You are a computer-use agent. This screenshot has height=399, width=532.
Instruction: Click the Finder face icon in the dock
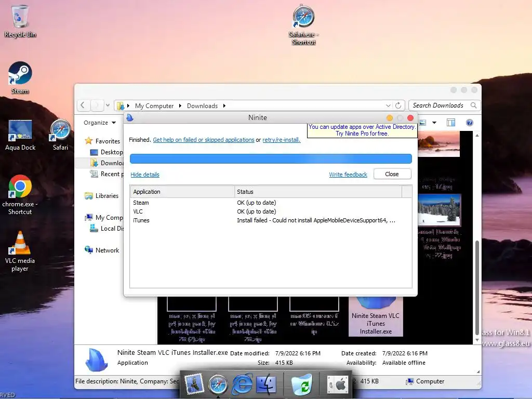pos(267,384)
